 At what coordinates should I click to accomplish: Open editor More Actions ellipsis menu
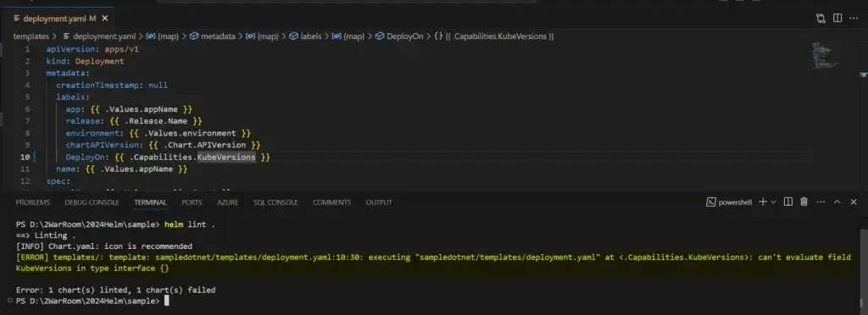point(854,19)
